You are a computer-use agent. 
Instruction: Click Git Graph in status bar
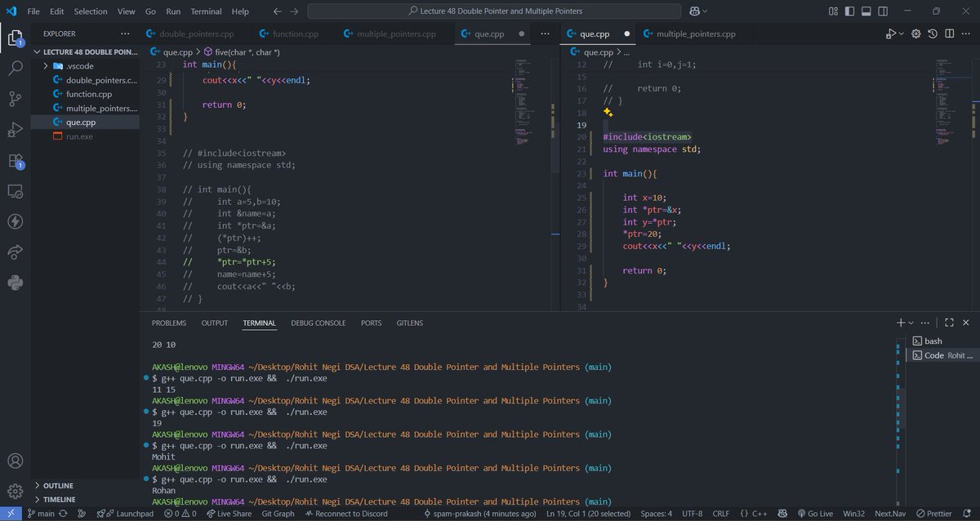278,514
